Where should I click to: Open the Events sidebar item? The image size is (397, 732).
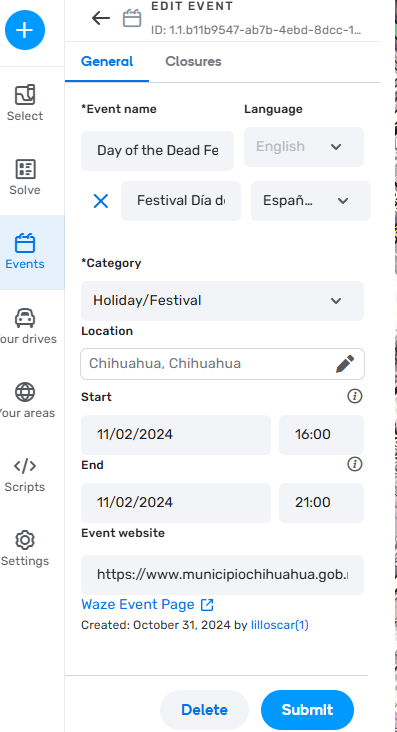pyautogui.click(x=25, y=252)
